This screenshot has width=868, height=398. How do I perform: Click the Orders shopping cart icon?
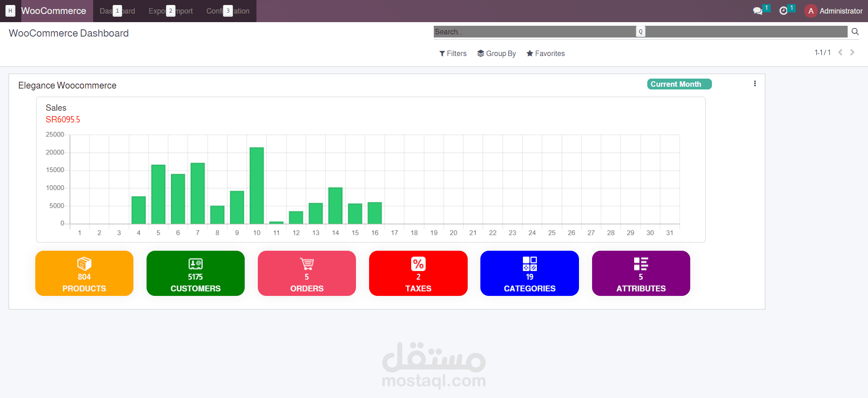307,263
